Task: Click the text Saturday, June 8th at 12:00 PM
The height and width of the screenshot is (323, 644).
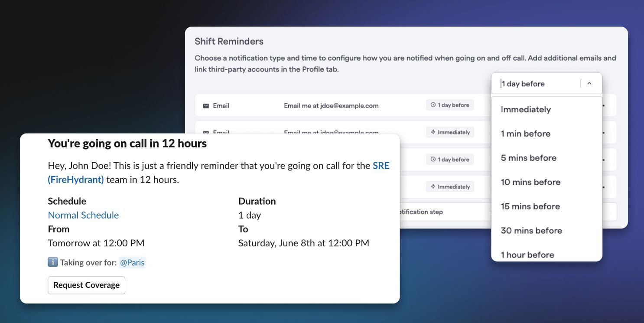Action: click(x=304, y=243)
